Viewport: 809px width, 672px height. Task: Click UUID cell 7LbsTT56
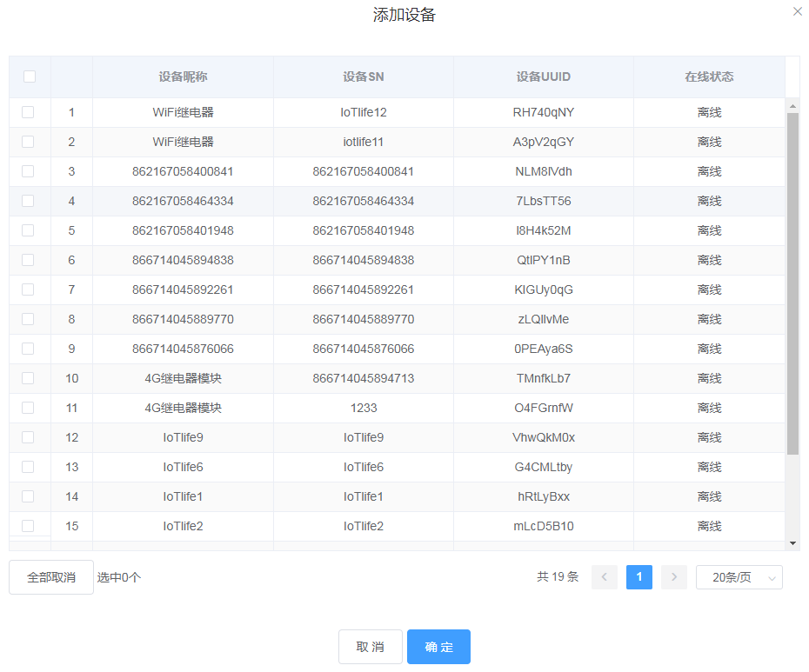click(x=544, y=201)
